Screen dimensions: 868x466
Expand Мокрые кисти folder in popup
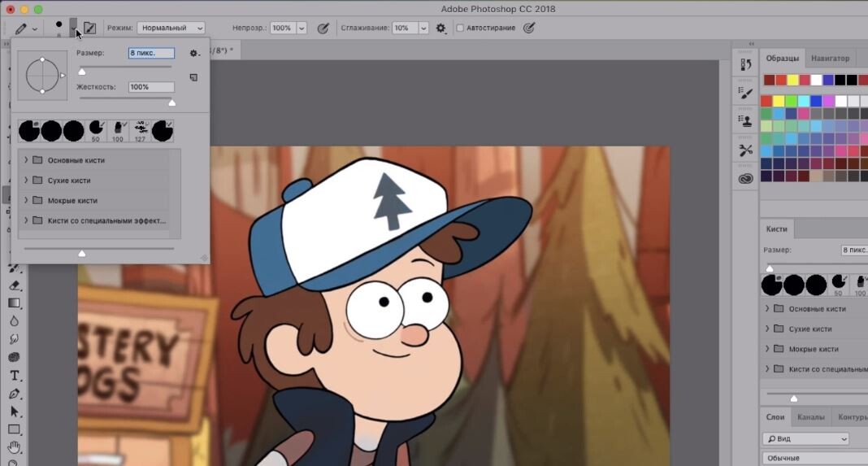[26, 200]
